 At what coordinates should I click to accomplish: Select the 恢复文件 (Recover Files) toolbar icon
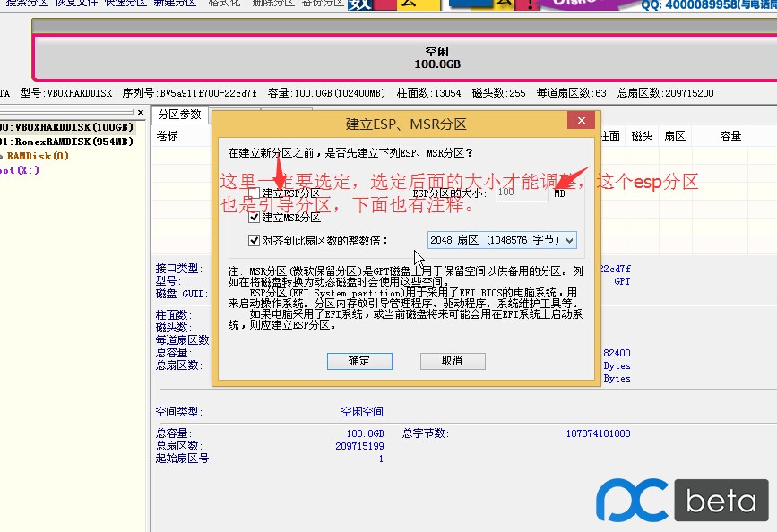pos(76,4)
